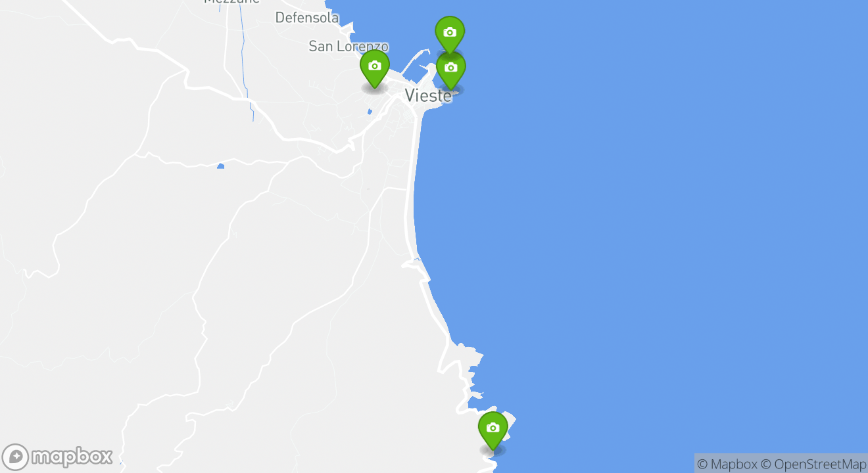Click the Mapbox circular logo icon
Screen dimensions: 868x473
pos(15,457)
